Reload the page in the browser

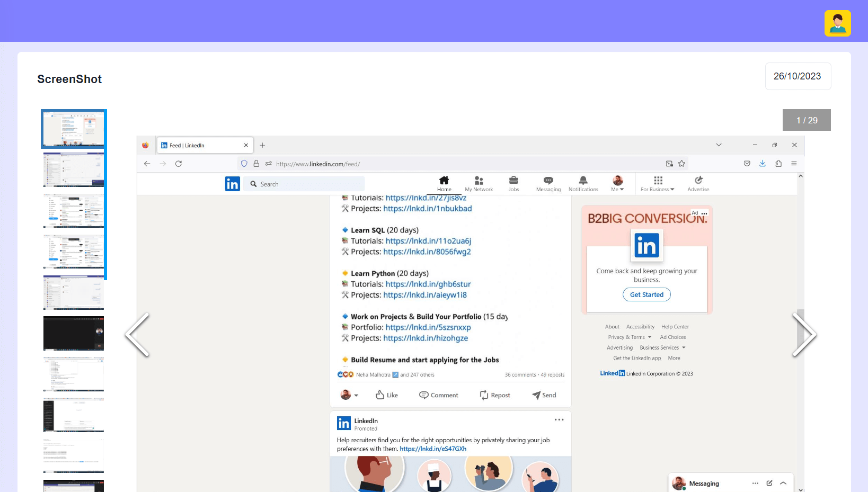pyautogui.click(x=179, y=164)
